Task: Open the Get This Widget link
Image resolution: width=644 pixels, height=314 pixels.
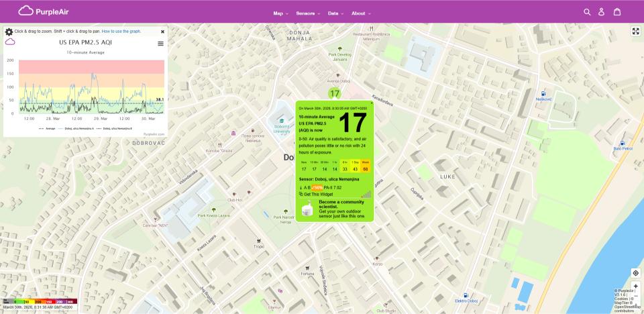Action: click(318, 194)
